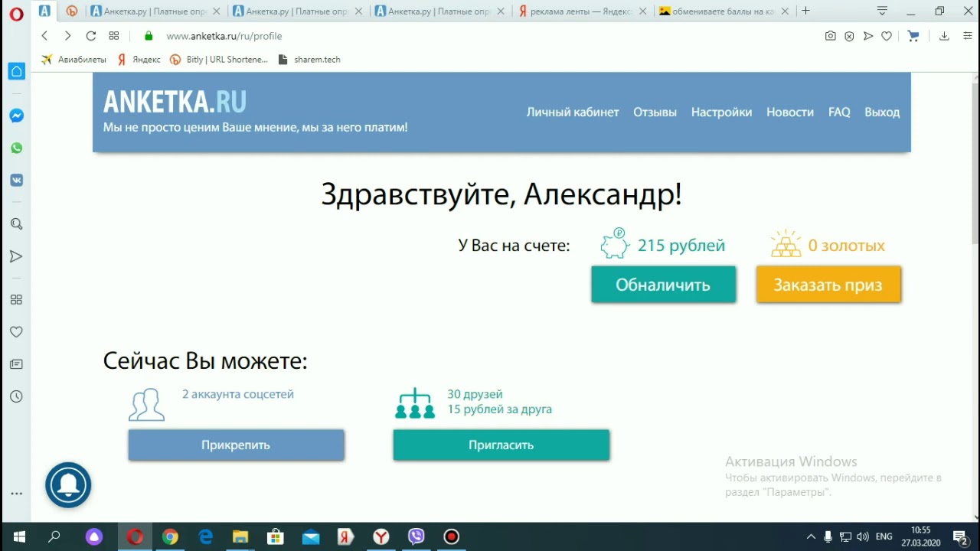This screenshot has height=551, width=980.
Task: Open a new tab with the plus button
Action: (805, 11)
